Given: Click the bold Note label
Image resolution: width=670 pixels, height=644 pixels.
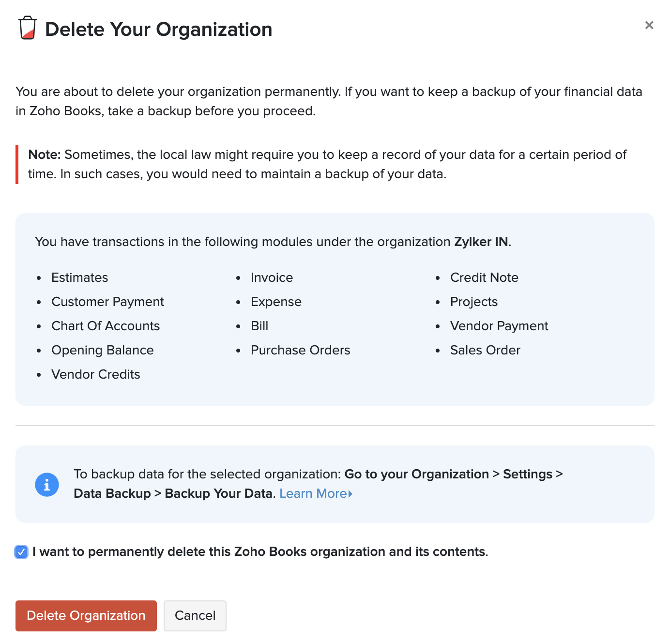Looking at the screenshot, I should 44,154.
